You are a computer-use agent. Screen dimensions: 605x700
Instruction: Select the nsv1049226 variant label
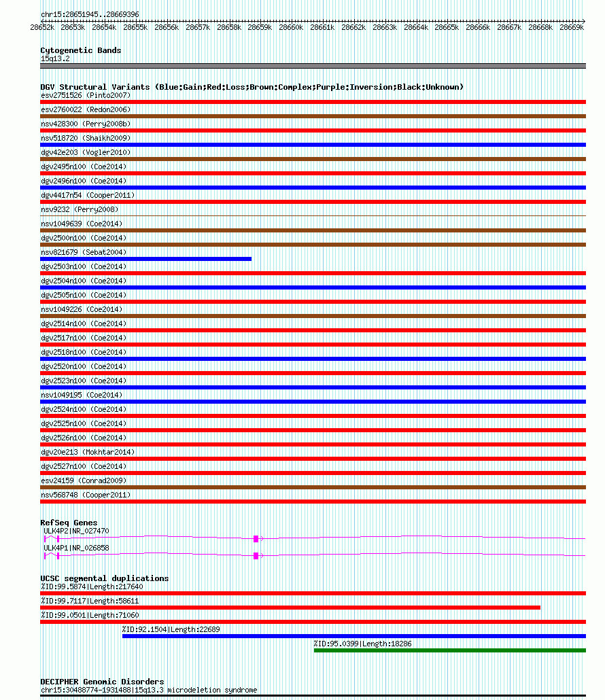pyautogui.click(x=82, y=309)
